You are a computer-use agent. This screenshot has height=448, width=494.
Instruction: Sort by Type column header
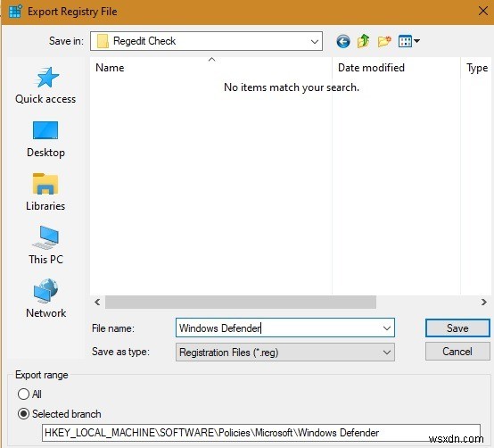coord(477,68)
